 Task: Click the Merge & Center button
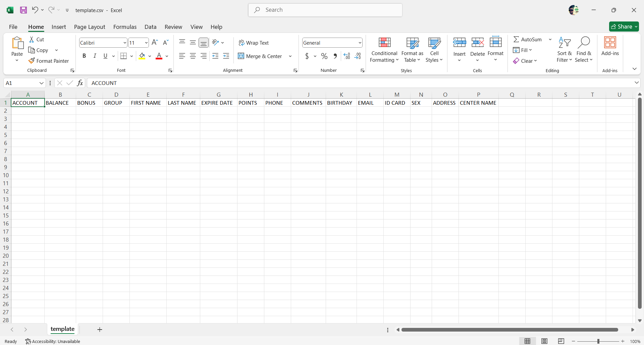pyautogui.click(x=260, y=56)
